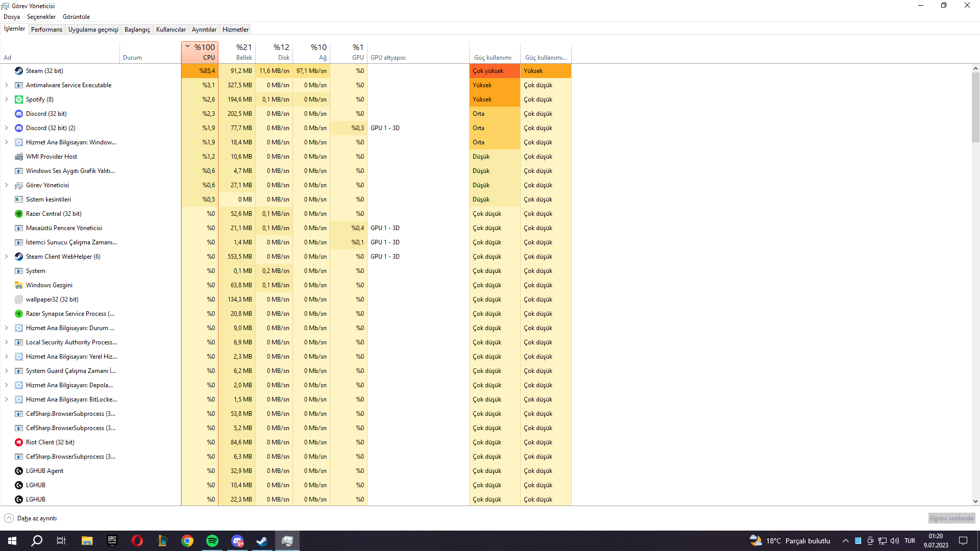Click the LGHUB Agent process icon
The height and width of the screenshot is (551, 980).
[x=19, y=471]
